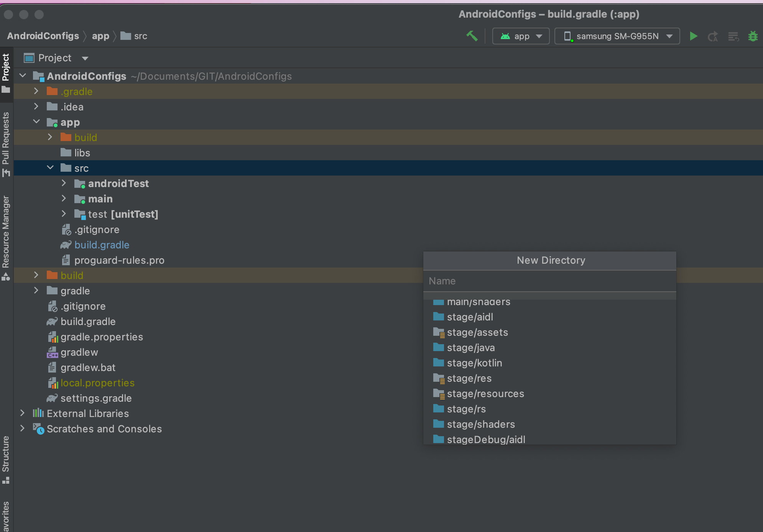Start debugging with the green bug icon
The image size is (763, 532).
tap(753, 36)
